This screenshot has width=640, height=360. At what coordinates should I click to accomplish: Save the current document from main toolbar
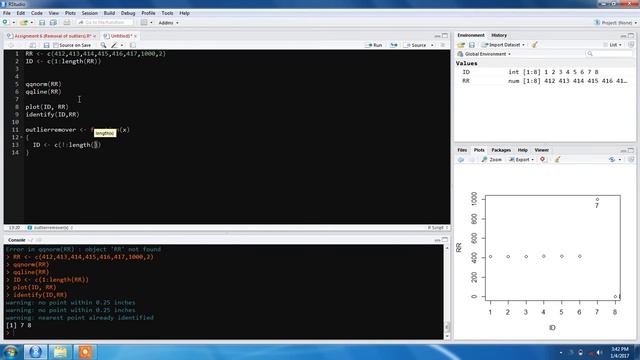pyautogui.click(x=42, y=22)
